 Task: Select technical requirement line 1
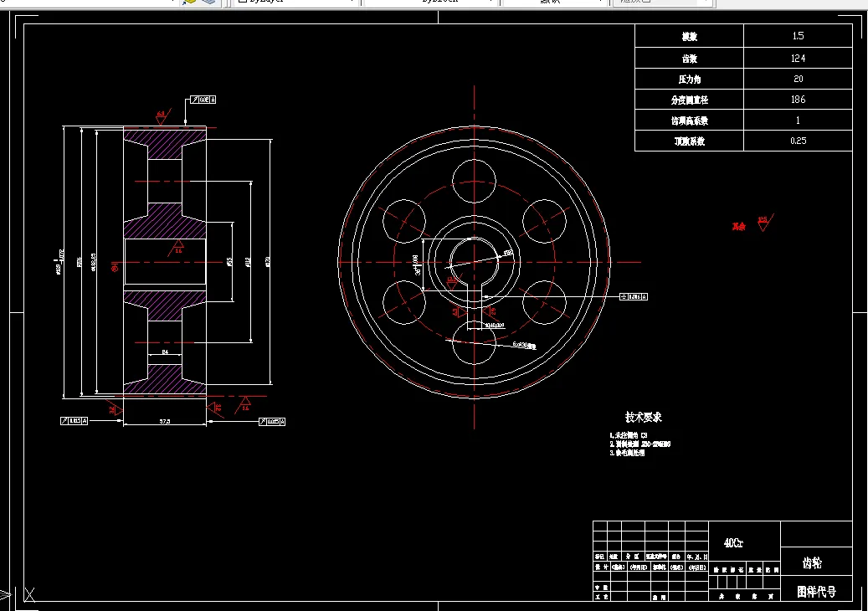[x=629, y=435]
